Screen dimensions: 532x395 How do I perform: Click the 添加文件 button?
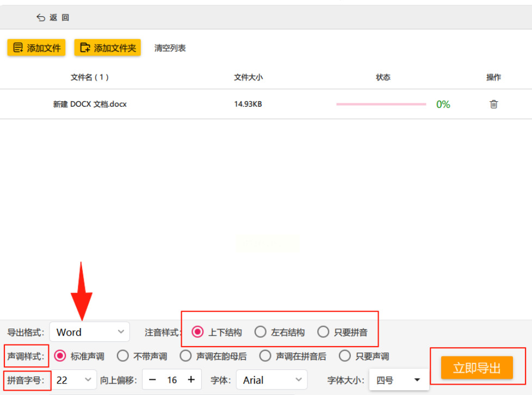point(36,48)
